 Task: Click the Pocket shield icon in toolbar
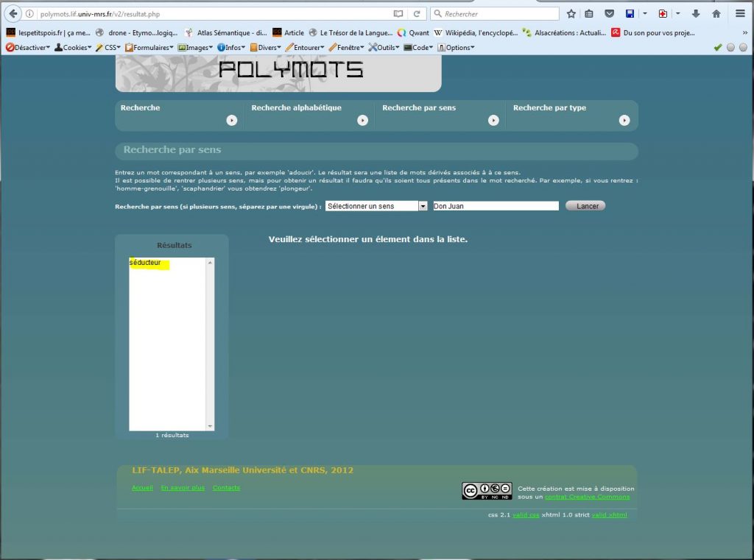point(610,14)
